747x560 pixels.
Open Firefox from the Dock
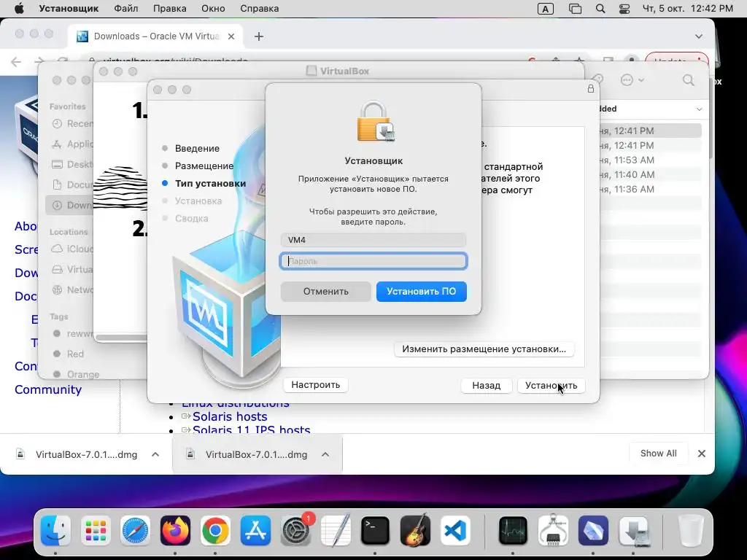175,531
